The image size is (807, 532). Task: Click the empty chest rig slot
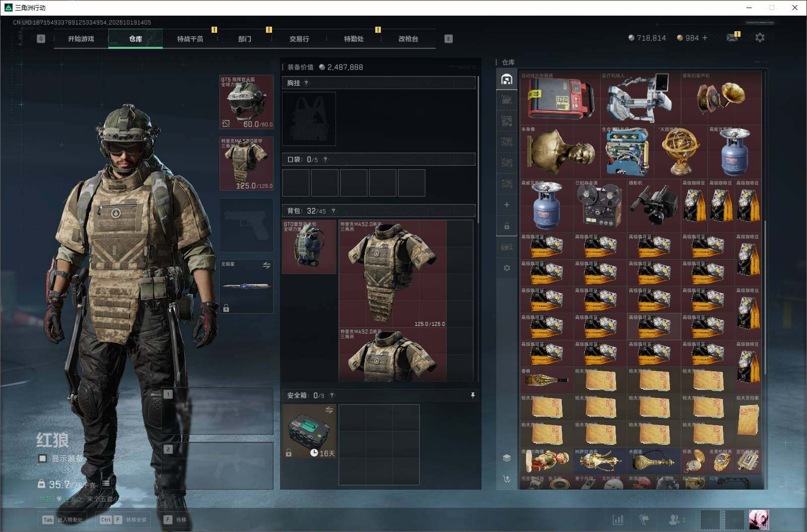click(x=309, y=119)
